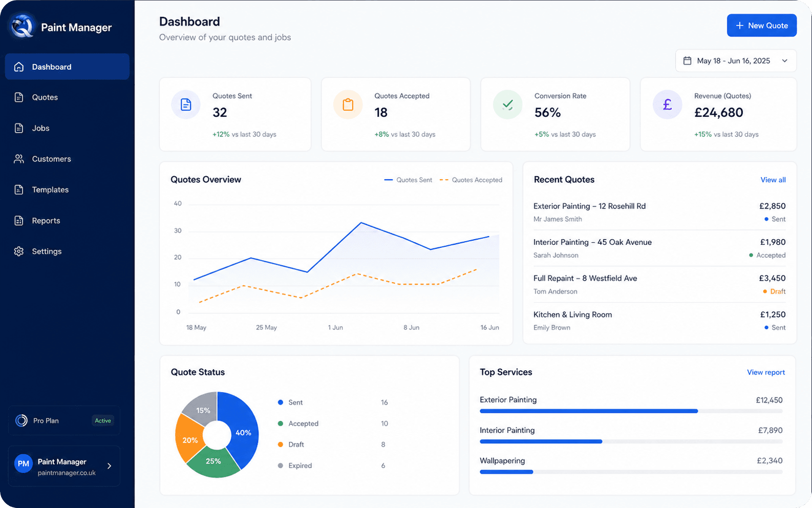Click the Quotes Sent peak on chart
Screen dimensions: 812x508
click(x=361, y=223)
